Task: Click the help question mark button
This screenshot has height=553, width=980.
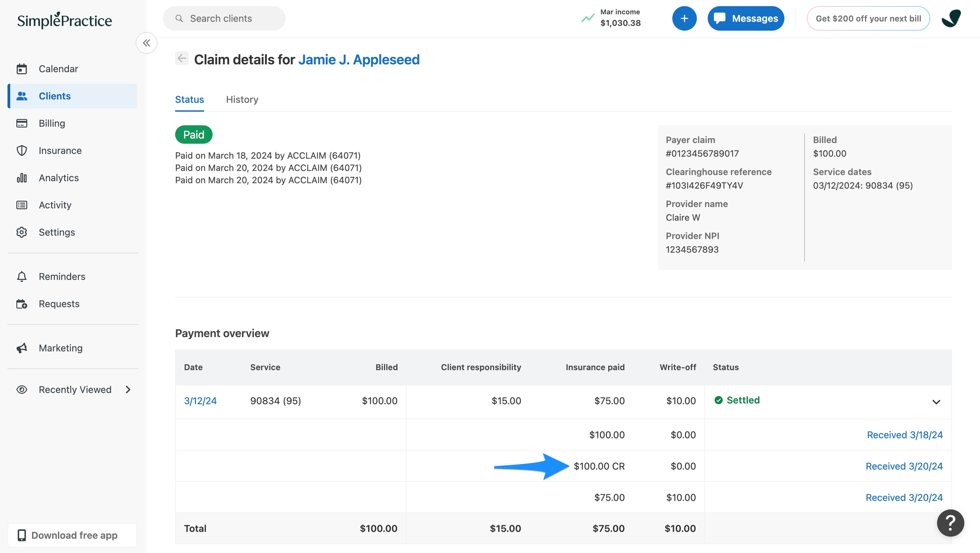Action: 950,523
